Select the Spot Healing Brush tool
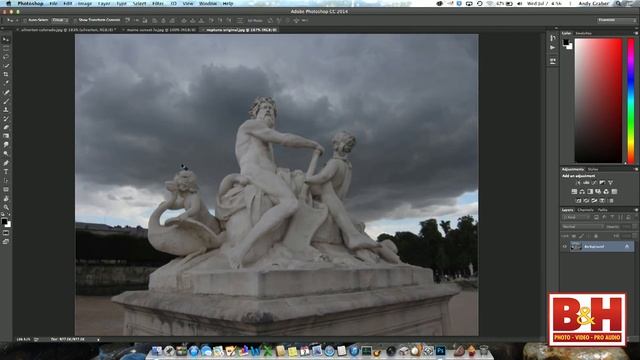The width and height of the screenshot is (640, 360). tap(6, 92)
